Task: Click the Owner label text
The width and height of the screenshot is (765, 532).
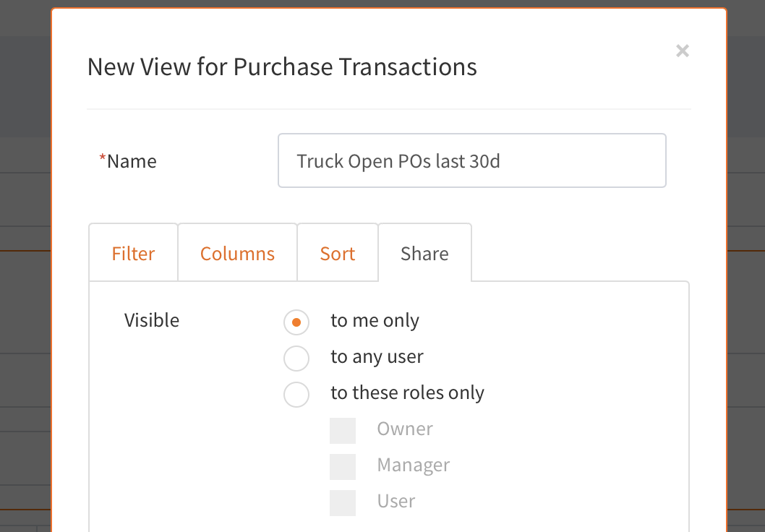Action: point(405,429)
